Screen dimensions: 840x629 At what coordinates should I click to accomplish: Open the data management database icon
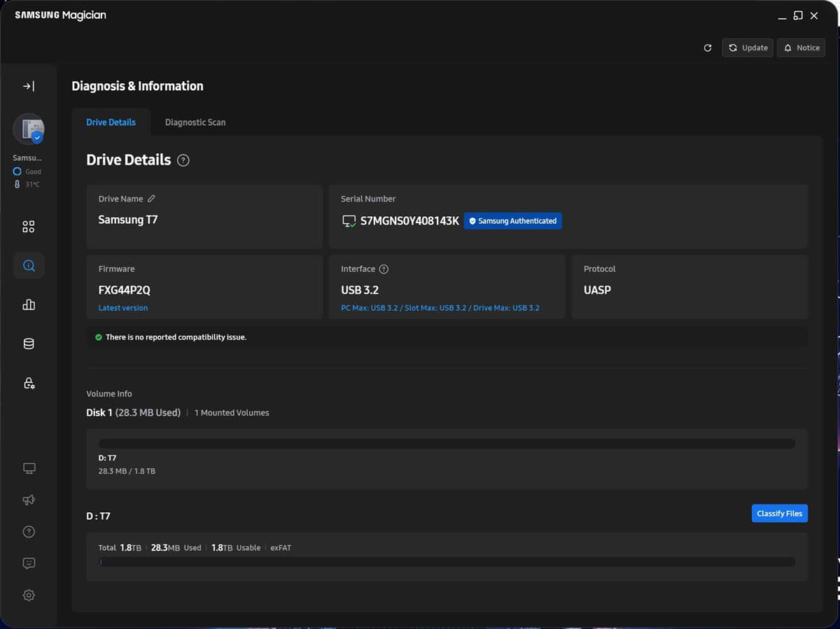click(29, 344)
